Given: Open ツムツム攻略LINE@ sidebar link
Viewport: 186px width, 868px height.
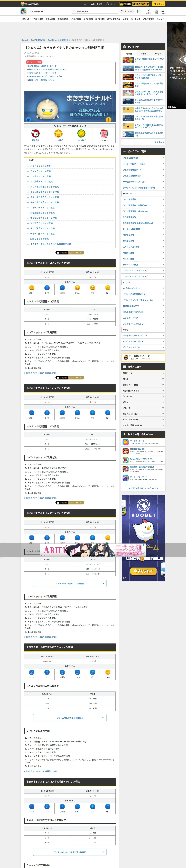Looking at the screenshot, I should pyautogui.click(x=143, y=176).
